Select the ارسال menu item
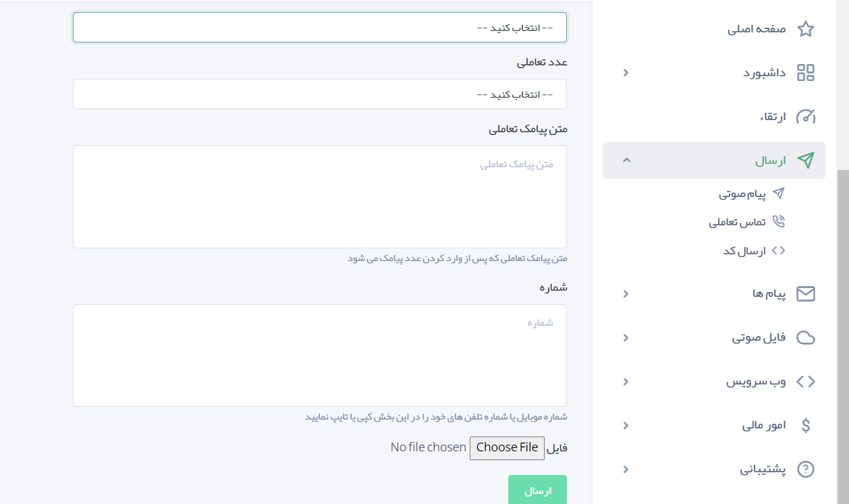 point(714,161)
